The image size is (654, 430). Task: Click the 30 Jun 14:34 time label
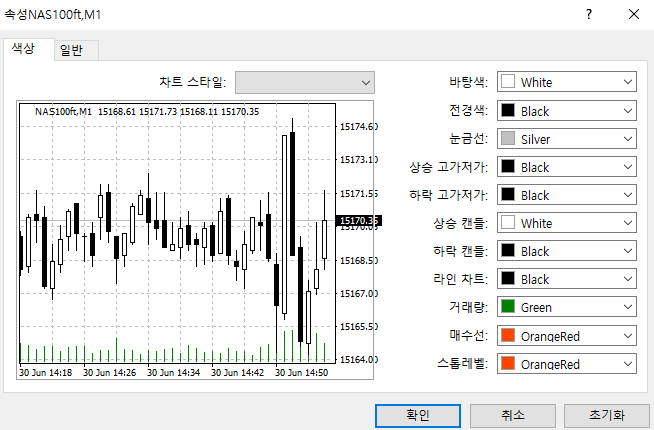(x=174, y=372)
